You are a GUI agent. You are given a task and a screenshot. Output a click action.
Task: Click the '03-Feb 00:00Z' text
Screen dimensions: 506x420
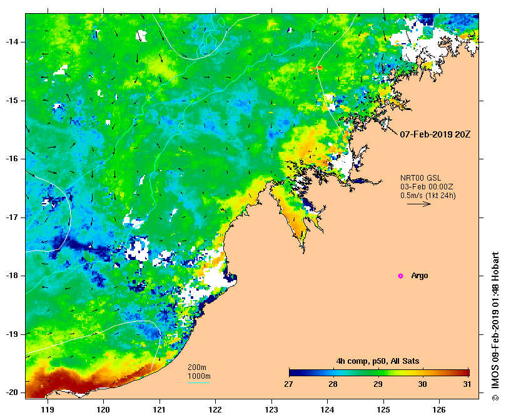[x=427, y=187]
